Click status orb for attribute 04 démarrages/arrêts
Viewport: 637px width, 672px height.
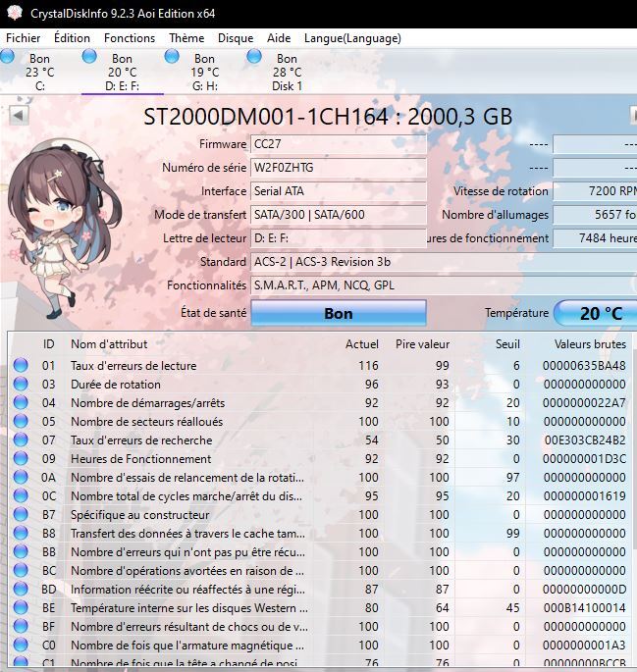[21, 402]
